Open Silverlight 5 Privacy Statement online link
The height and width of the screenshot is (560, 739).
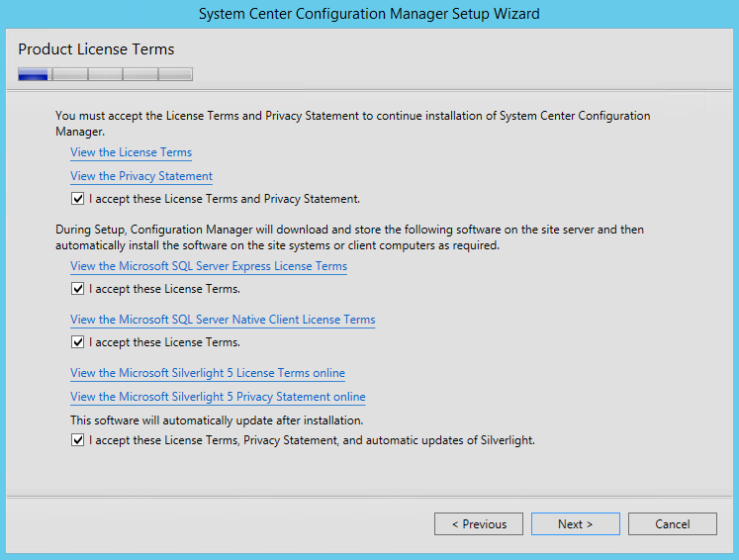click(218, 397)
